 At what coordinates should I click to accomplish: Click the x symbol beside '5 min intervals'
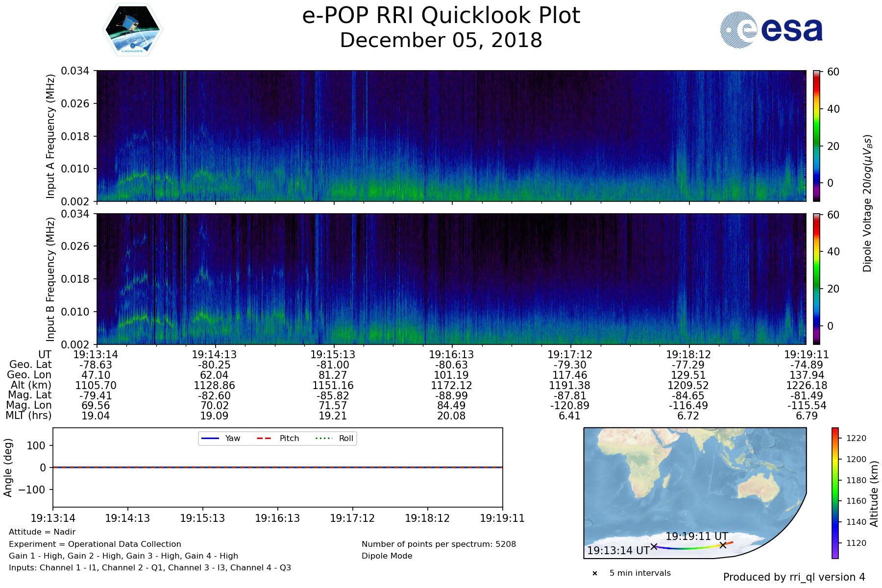tap(595, 573)
